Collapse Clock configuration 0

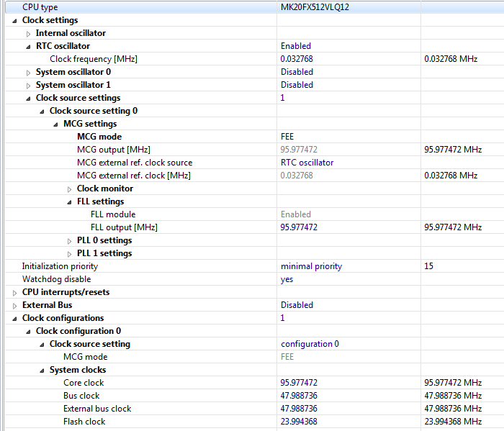pos(28,332)
